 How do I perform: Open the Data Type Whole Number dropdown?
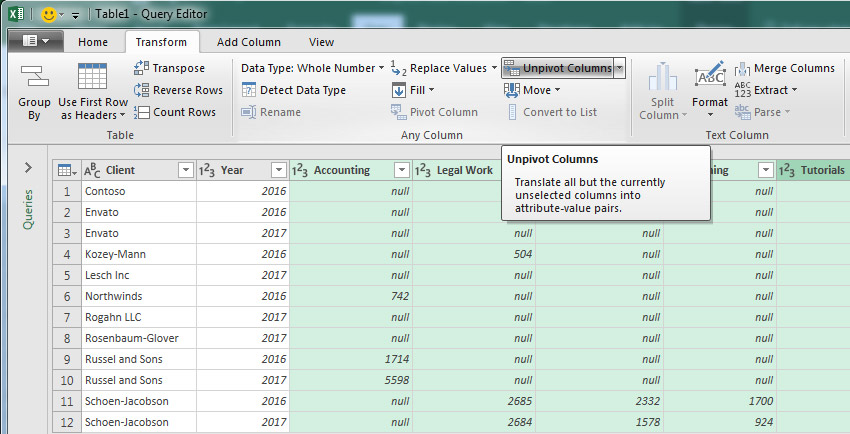pyautogui.click(x=313, y=68)
